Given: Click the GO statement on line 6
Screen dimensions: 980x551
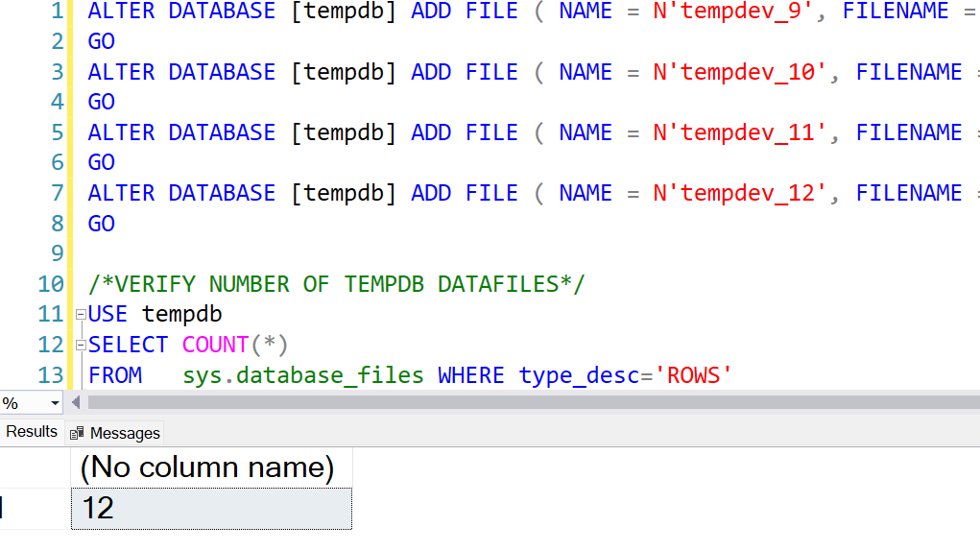Looking at the screenshot, I should (101, 162).
